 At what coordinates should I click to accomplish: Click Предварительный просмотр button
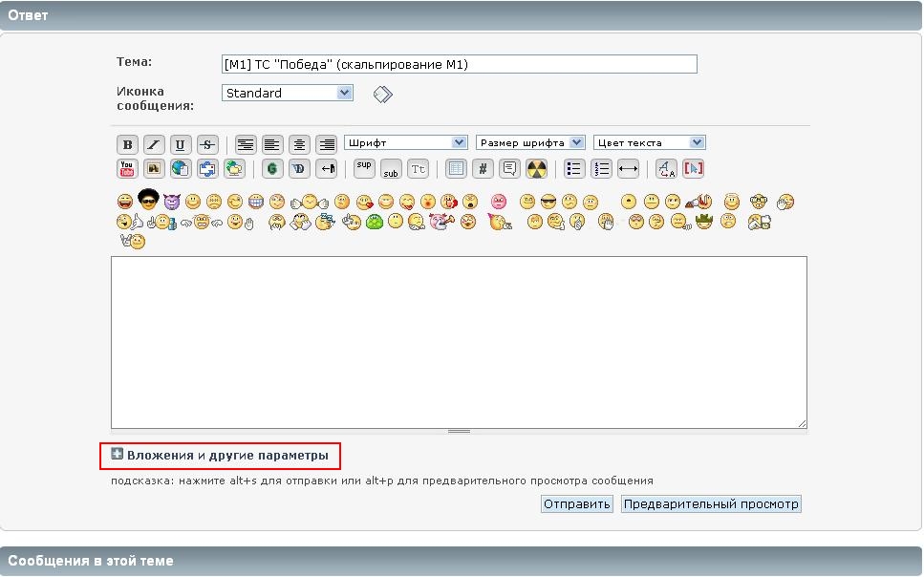tap(711, 503)
